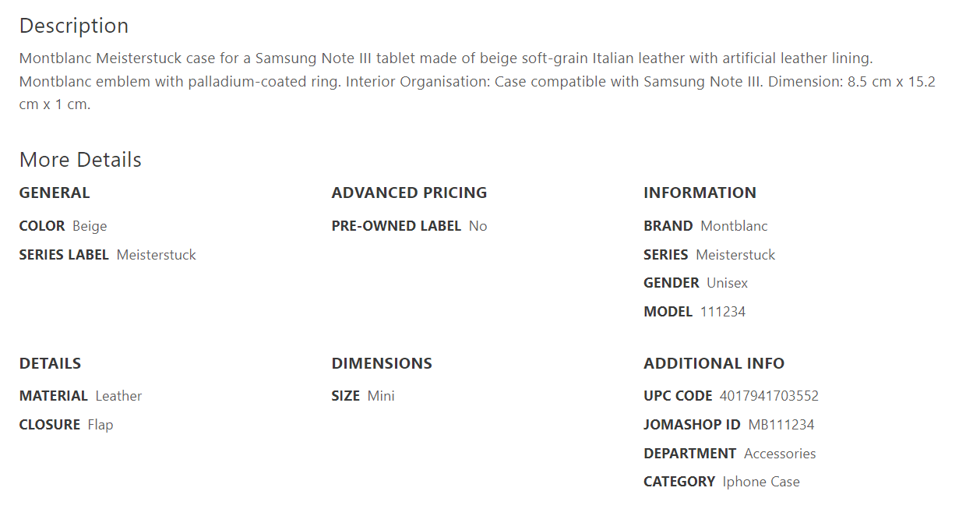Click the Beige color value
Screen dimensions: 980x516
point(90,226)
